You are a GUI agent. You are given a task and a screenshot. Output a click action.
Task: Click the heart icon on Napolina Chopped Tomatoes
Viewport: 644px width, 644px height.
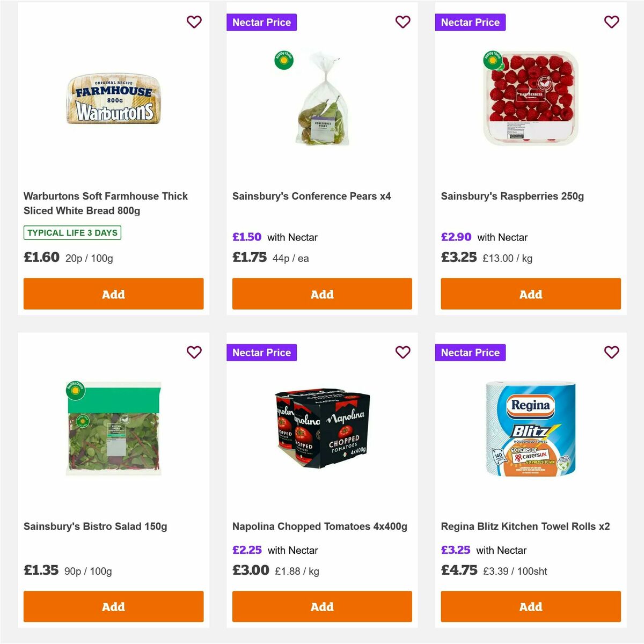[403, 352]
